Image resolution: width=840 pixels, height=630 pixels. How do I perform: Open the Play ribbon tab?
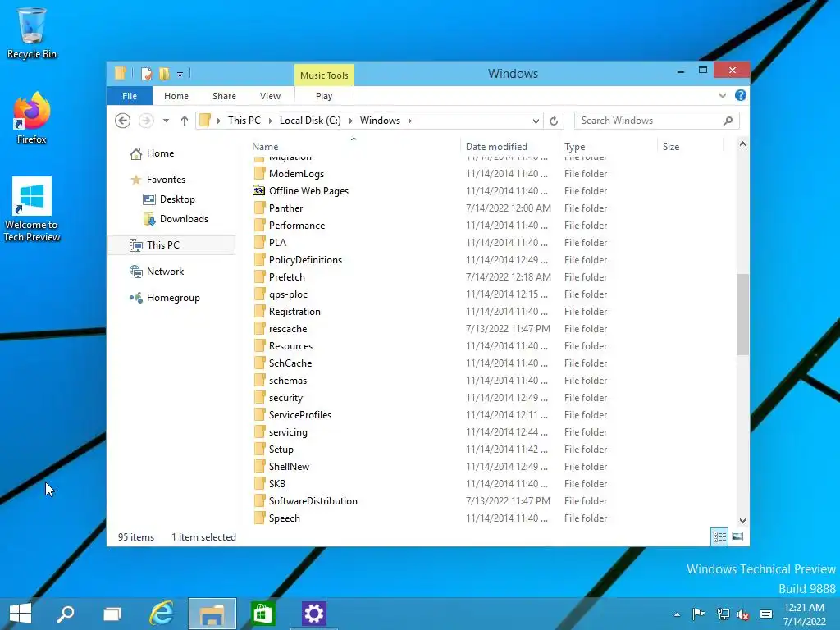(324, 96)
